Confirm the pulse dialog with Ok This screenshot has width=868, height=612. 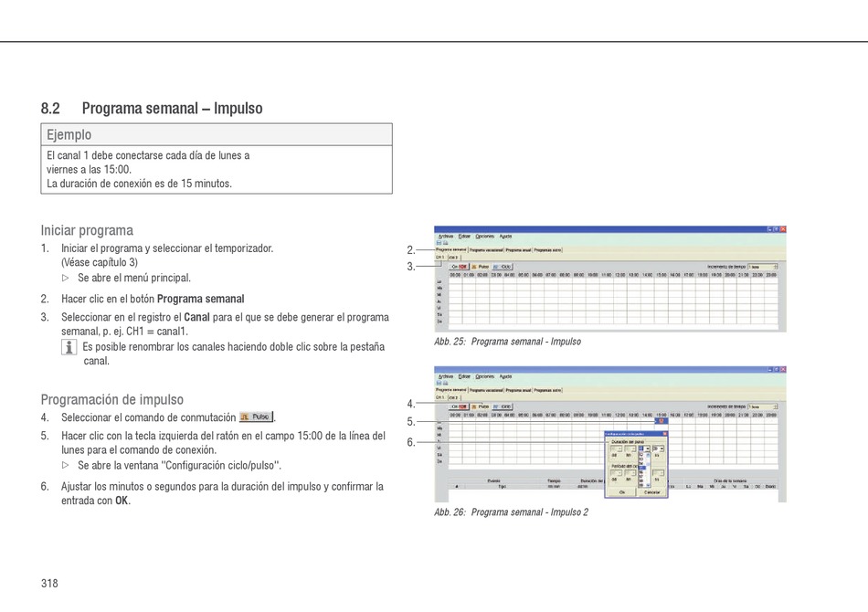pos(622,492)
